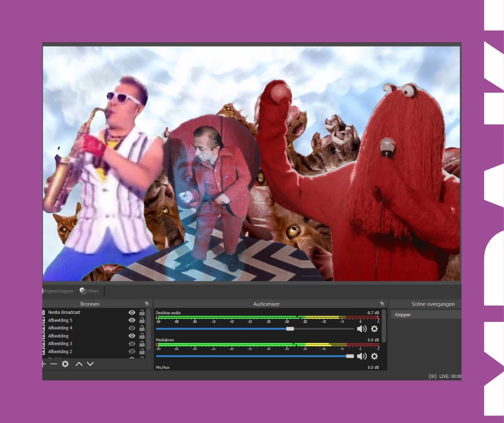Click the Audiomixer panel title

tap(266, 304)
